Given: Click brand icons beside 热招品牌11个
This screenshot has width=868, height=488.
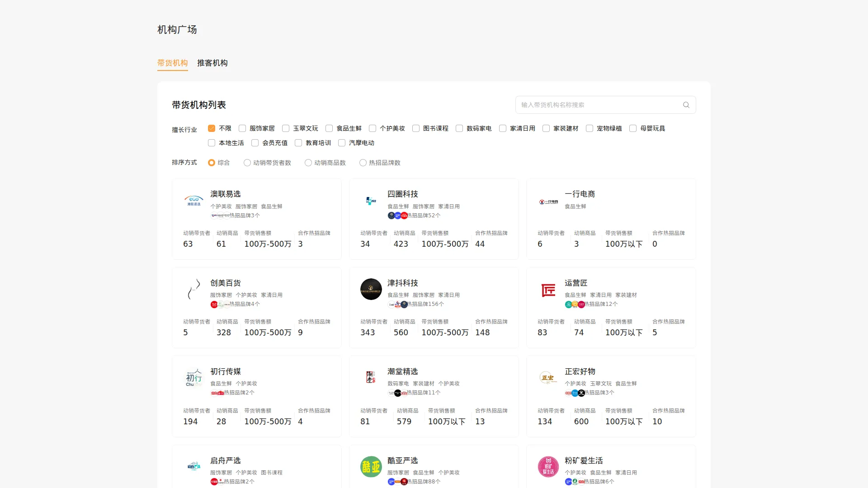Looking at the screenshot, I should point(398,393).
